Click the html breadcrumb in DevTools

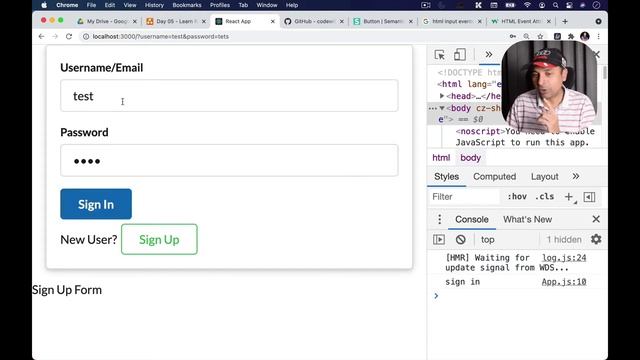click(x=441, y=158)
